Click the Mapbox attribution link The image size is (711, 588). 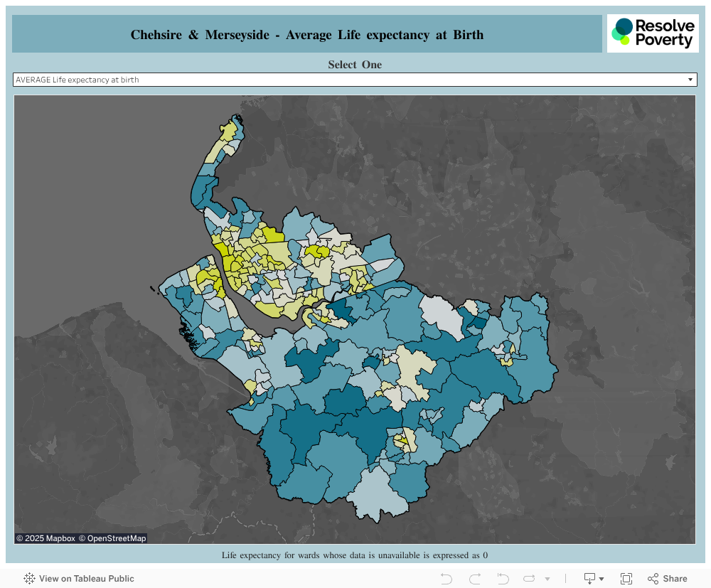coord(46,538)
